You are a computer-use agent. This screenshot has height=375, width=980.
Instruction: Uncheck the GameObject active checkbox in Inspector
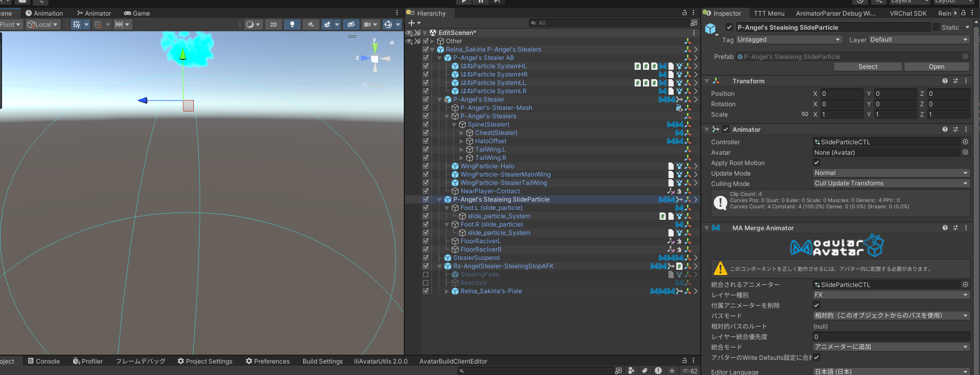coord(729,27)
